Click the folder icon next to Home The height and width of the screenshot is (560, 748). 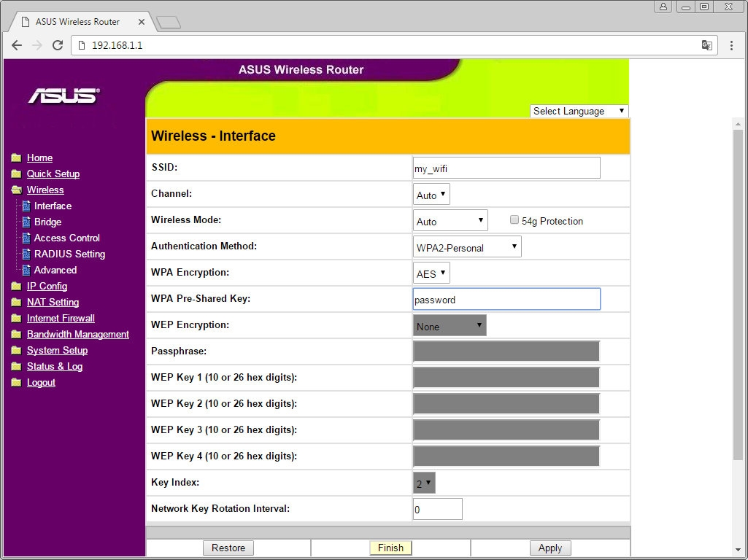click(16, 157)
